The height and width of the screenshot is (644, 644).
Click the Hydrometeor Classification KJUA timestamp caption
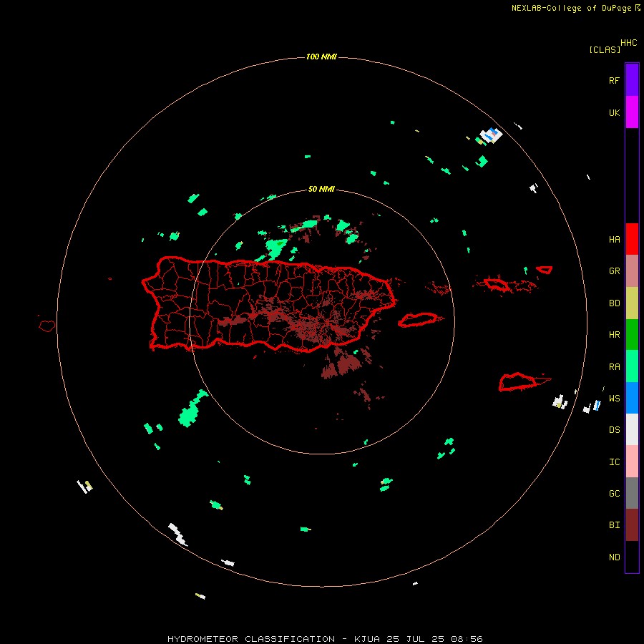point(325,639)
